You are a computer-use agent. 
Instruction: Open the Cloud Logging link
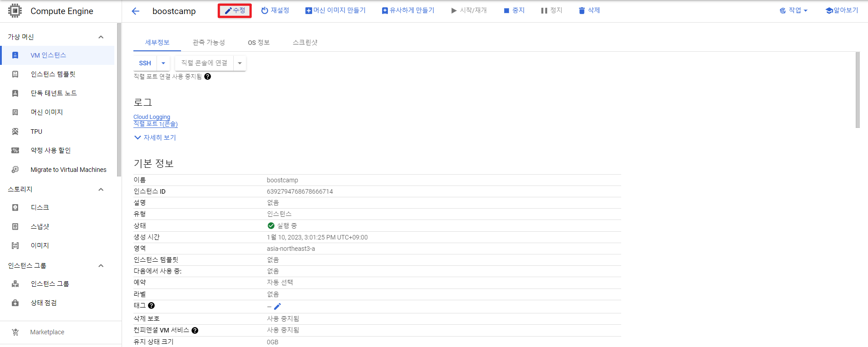pyautogui.click(x=152, y=117)
